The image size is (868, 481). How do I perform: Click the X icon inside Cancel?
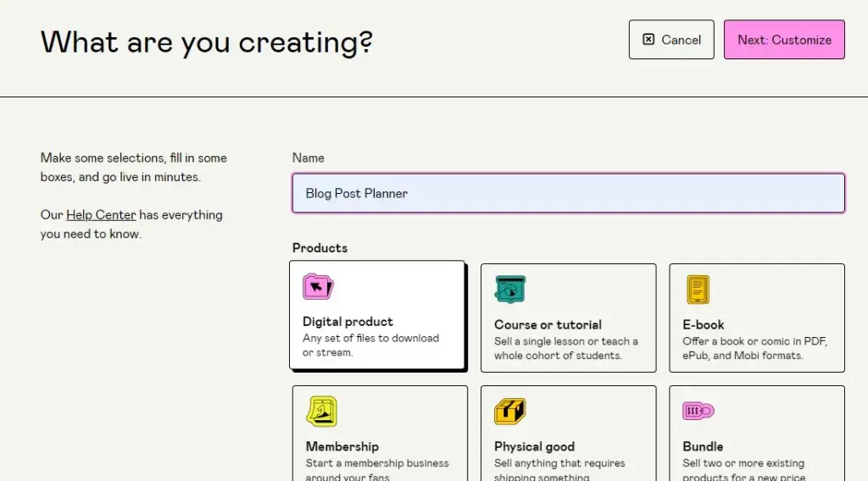coord(648,40)
